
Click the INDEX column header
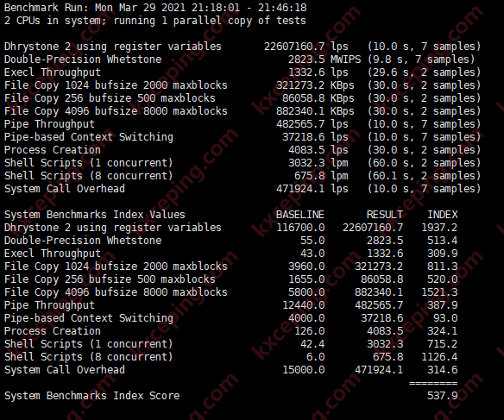pyautogui.click(x=442, y=215)
